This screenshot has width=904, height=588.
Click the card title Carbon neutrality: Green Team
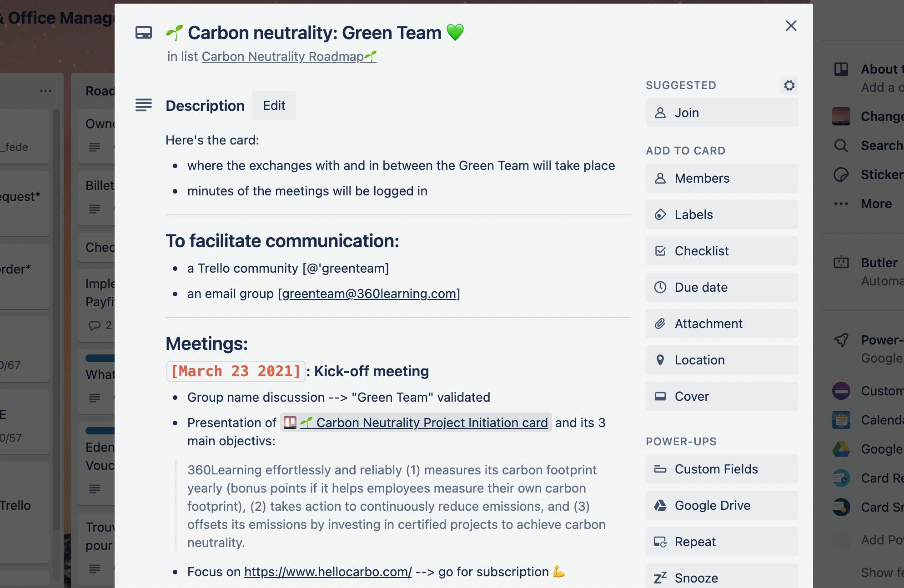click(x=314, y=33)
